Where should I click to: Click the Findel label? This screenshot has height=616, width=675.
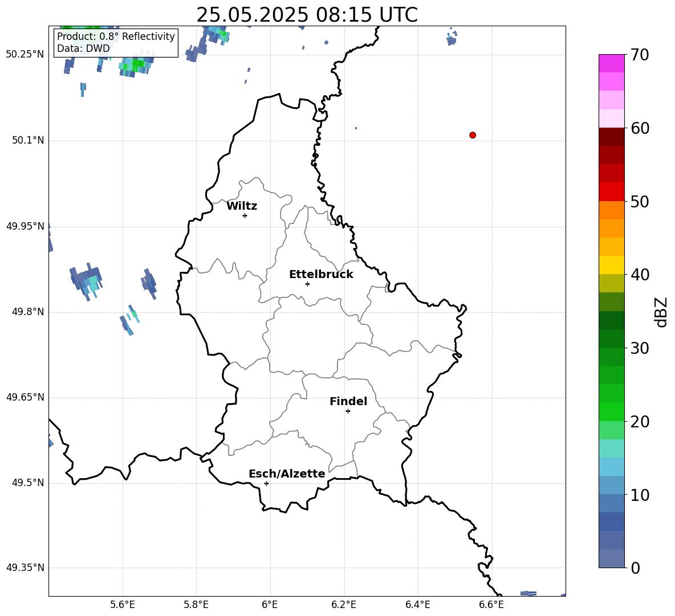pyautogui.click(x=348, y=401)
